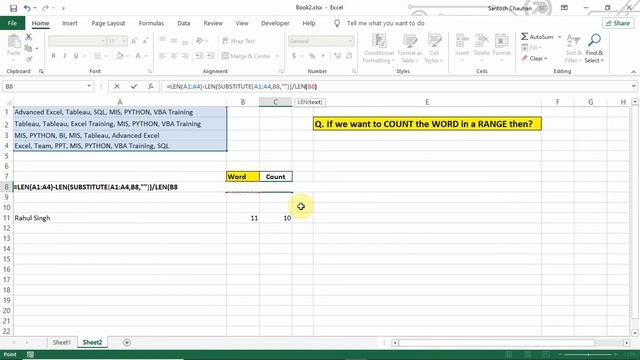
Task: Open the font name dropdown
Action: click(102, 41)
